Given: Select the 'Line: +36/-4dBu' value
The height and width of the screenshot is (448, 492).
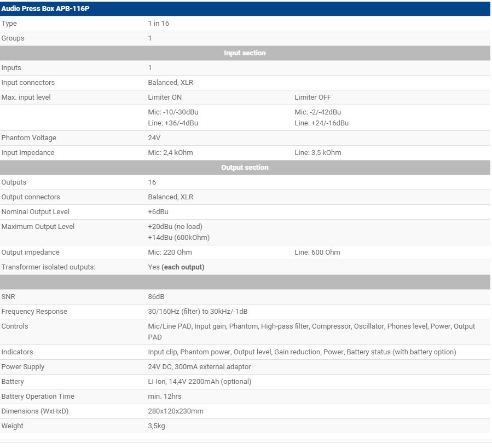Looking at the screenshot, I should [x=173, y=123].
